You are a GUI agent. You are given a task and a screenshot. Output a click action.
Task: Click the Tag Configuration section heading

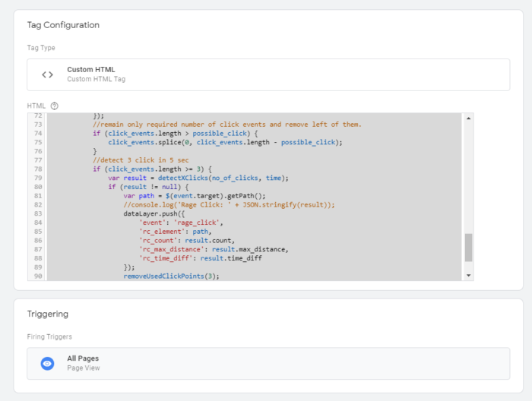coord(63,25)
